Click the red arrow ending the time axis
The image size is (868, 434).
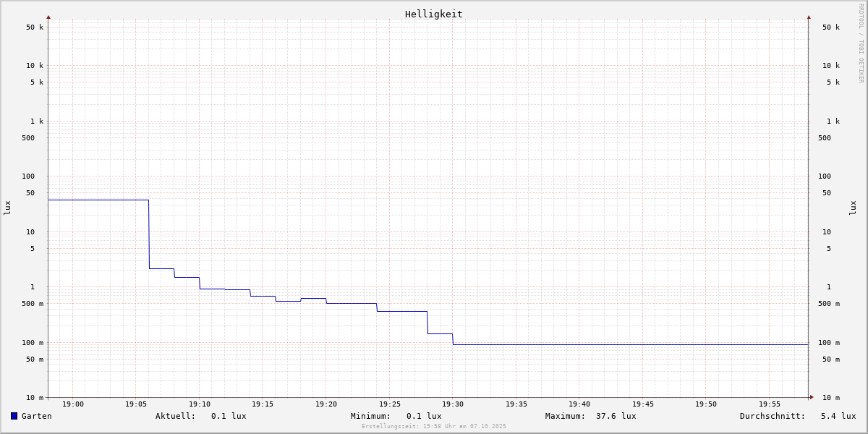pos(812,397)
